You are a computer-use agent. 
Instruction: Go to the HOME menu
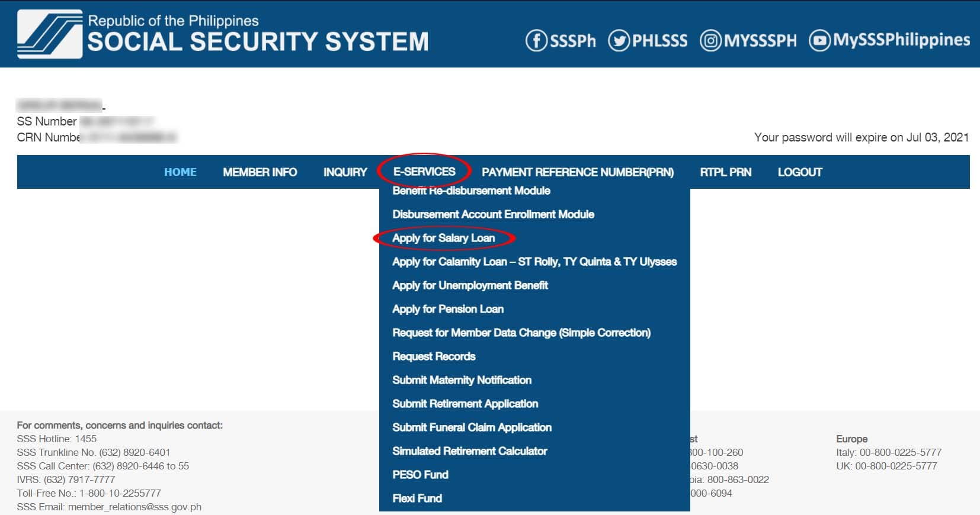[x=180, y=172]
